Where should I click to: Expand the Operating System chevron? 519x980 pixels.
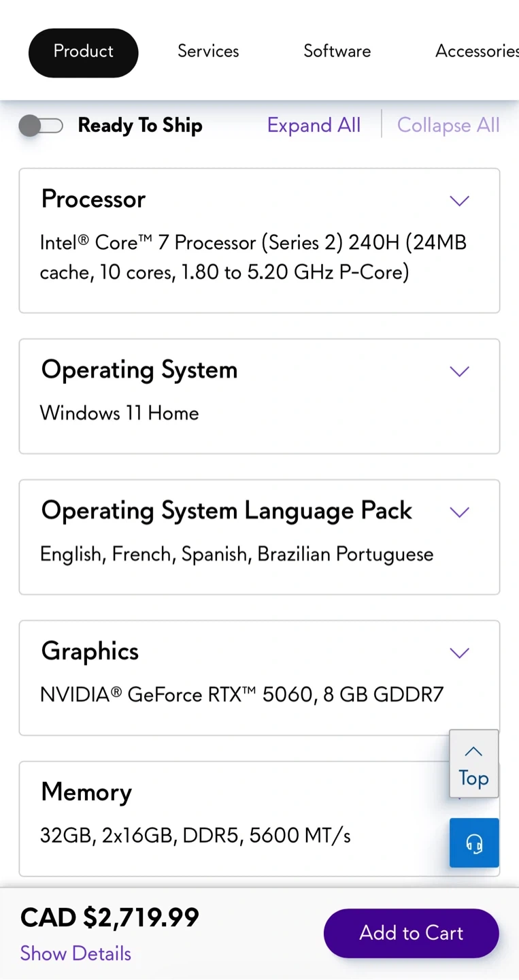click(460, 372)
